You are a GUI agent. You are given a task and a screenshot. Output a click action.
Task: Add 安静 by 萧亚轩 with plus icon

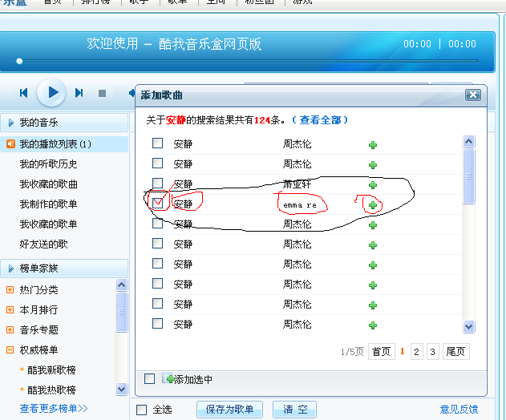[x=373, y=185]
